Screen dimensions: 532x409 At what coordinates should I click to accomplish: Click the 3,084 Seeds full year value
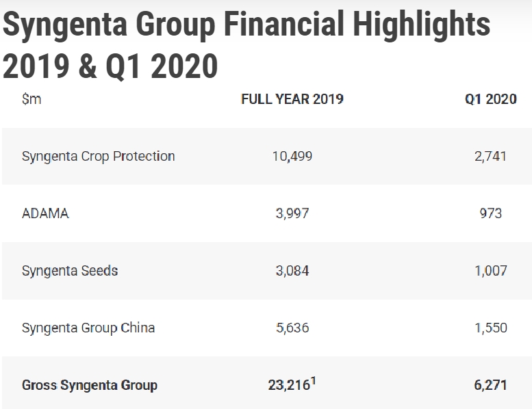[292, 271]
